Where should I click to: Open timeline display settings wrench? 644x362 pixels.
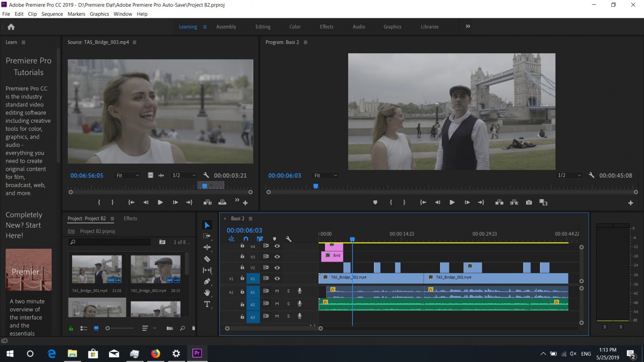(x=289, y=239)
